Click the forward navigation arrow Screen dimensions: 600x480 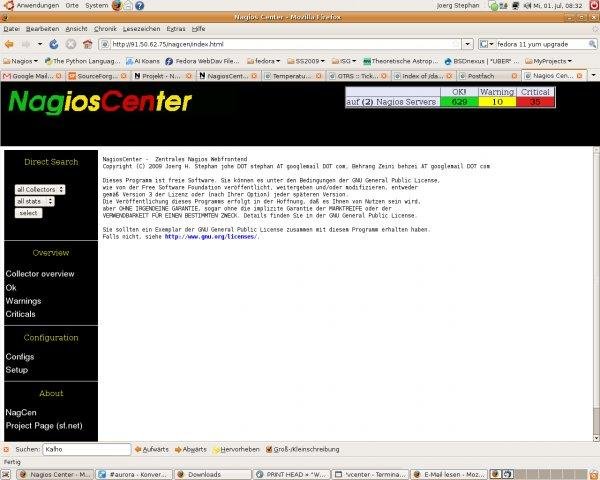pos(26,44)
